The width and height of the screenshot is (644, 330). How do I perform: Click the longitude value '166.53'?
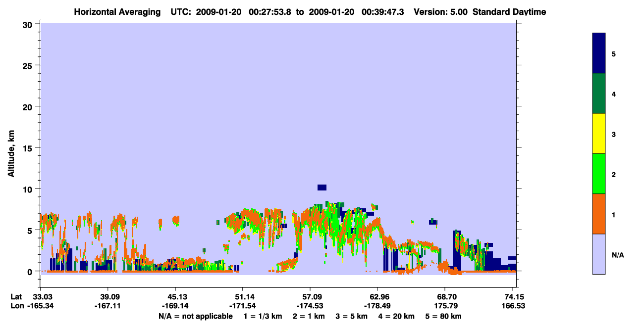coord(514,306)
